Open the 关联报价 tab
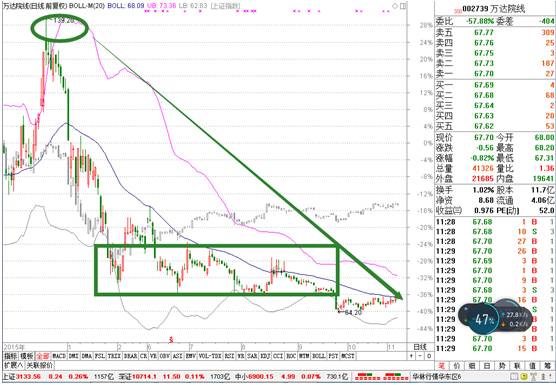 tap(40, 365)
